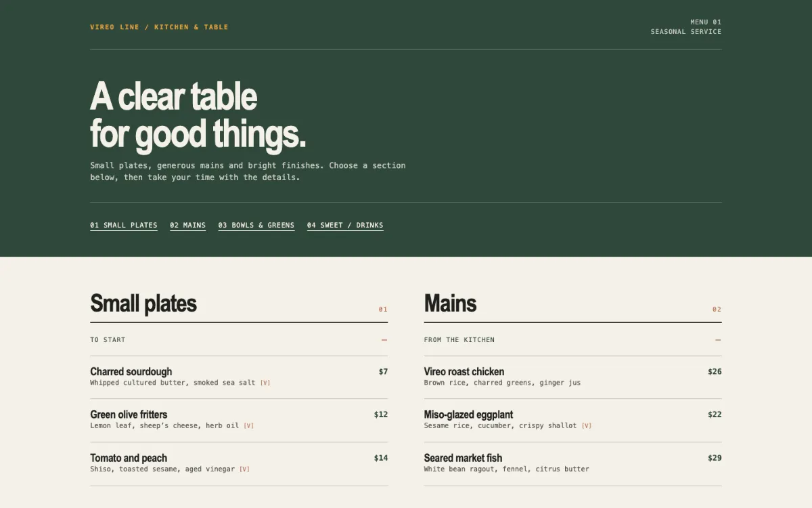Click the $22 price

click(715, 415)
